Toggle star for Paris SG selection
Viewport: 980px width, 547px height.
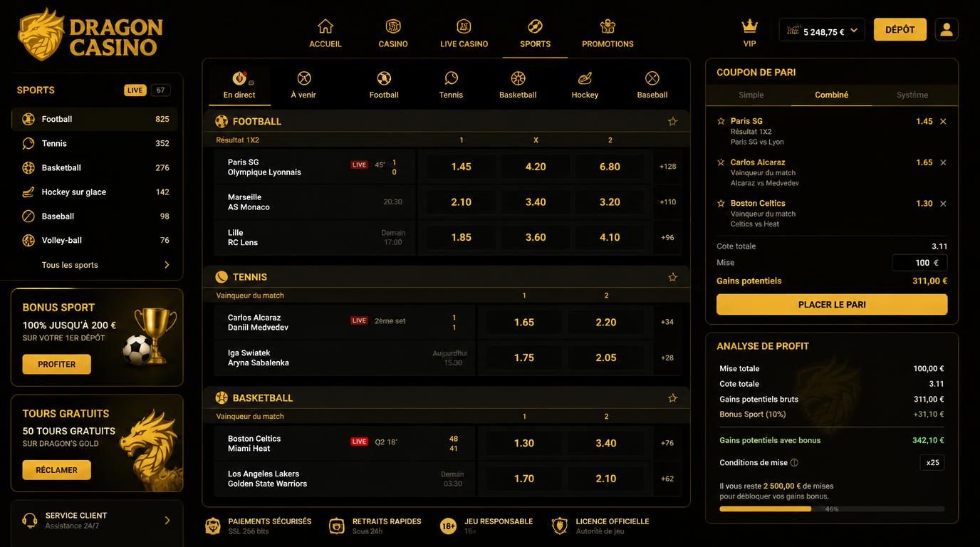[721, 121]
